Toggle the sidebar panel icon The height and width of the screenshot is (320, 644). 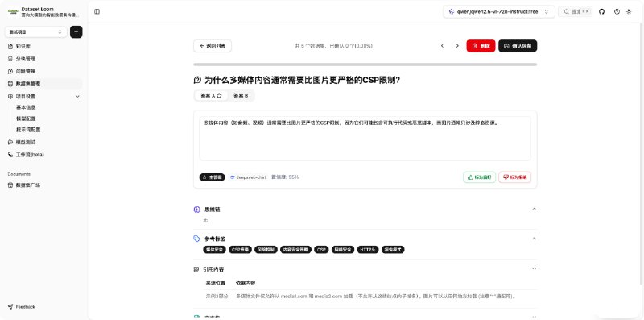97,11
